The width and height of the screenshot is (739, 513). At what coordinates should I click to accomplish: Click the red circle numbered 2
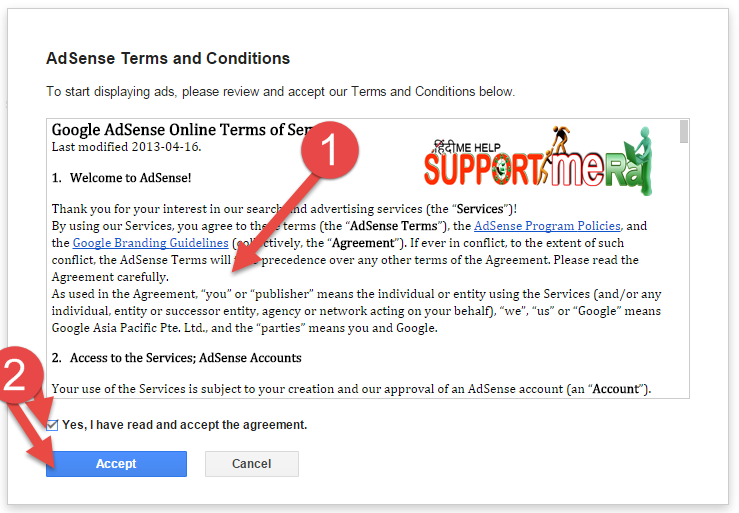(x=18, y=375)
